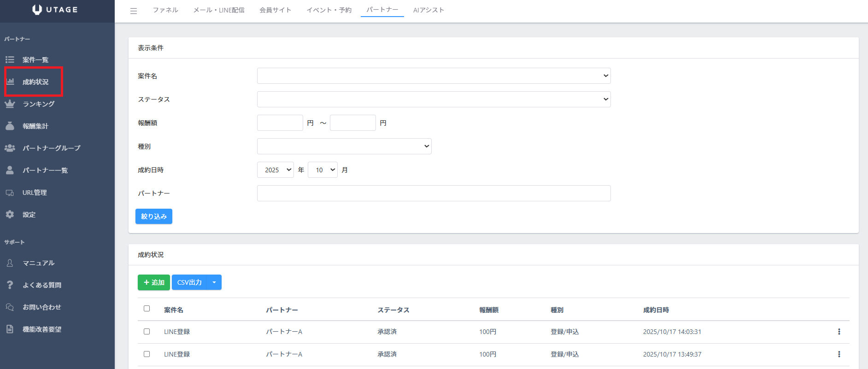Expand the 案件名 dropdown
Viewport: 868px width, 369px height.
(434, 76)
